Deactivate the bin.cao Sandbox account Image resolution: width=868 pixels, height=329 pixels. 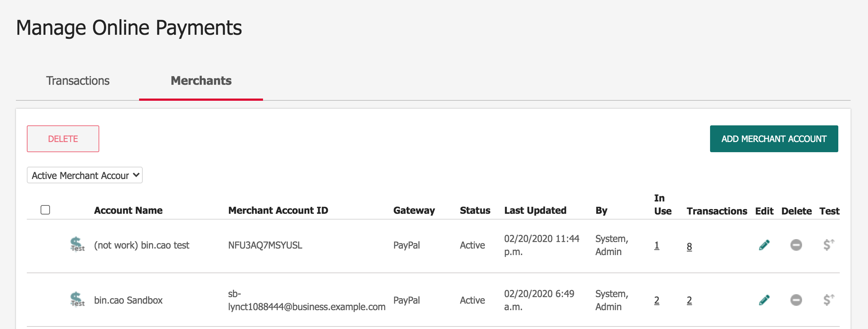point(796,300)
